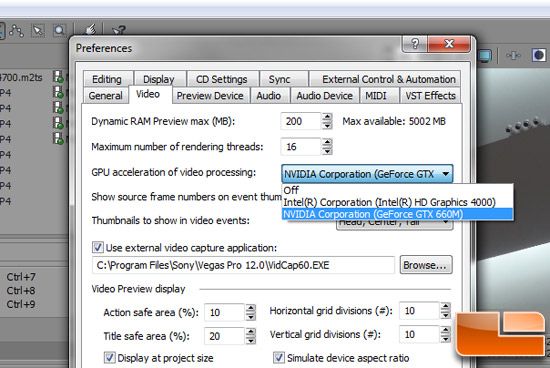Toggle Use external video capture application
This screenshot has height=368, width=550.
98,247
